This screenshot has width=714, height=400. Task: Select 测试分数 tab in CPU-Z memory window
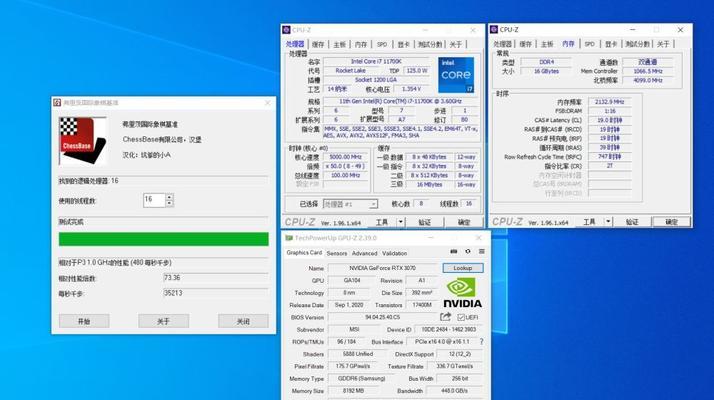pos(638,44)
